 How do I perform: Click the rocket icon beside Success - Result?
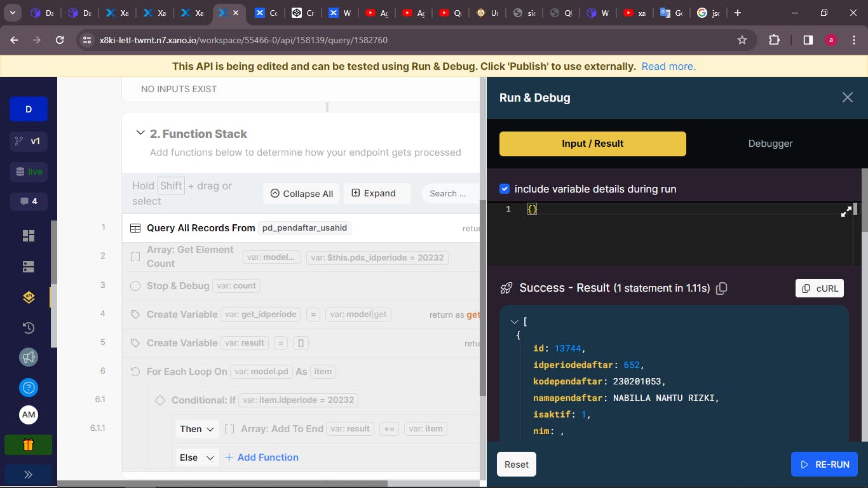click(x=506, y=288)
